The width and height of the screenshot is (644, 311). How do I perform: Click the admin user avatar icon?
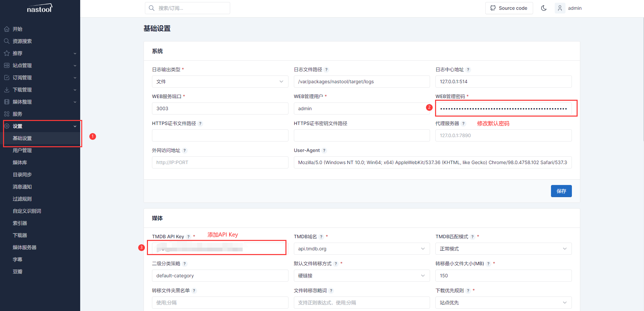coord(560,8)
